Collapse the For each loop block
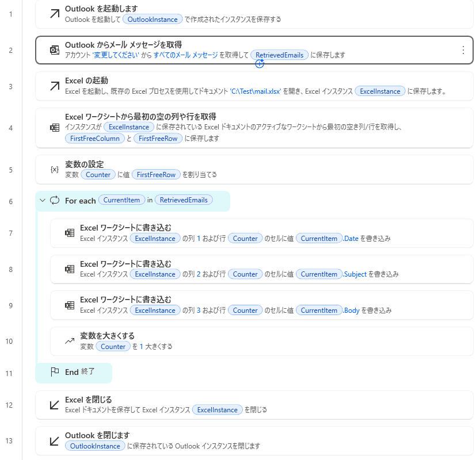This screenshot has width=476, height=460. click(x=42, y=200)
